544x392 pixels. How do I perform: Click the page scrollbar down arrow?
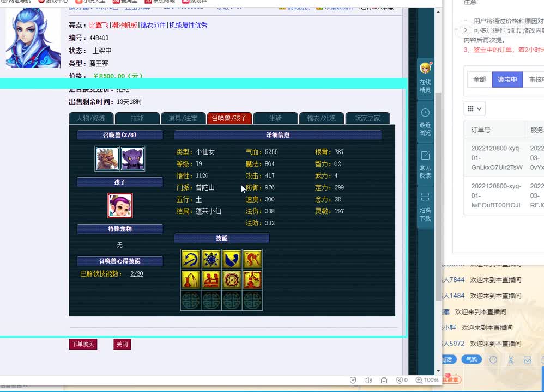pos(439,371)
